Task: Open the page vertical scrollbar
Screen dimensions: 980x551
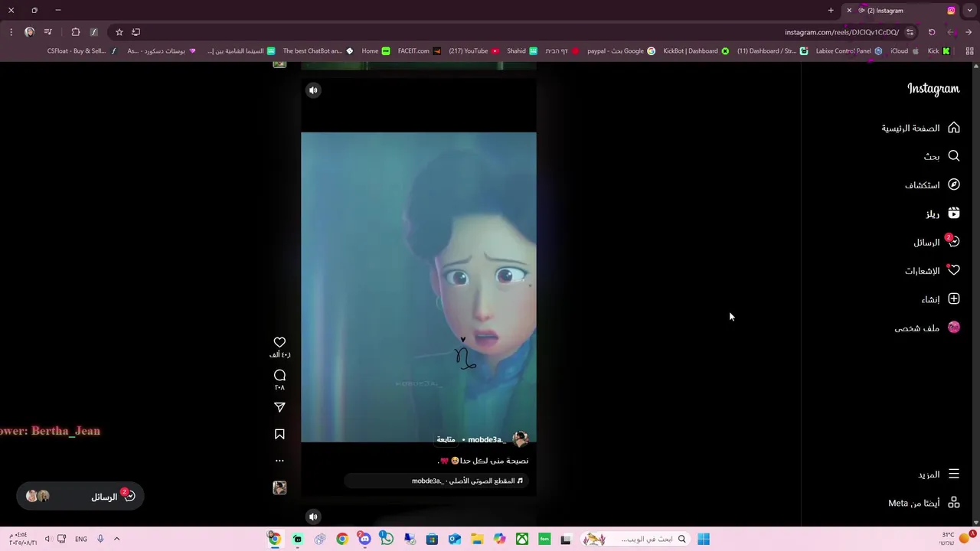Action: 976,295
